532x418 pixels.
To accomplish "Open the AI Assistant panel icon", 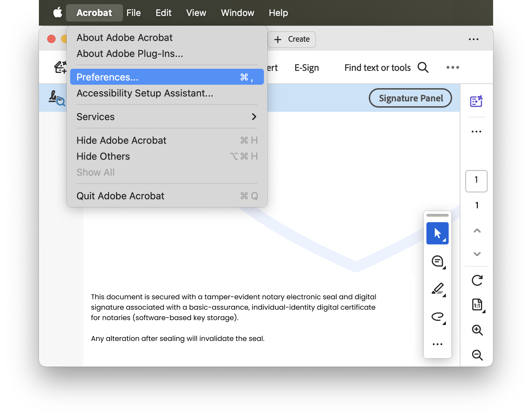I will 476,101.
